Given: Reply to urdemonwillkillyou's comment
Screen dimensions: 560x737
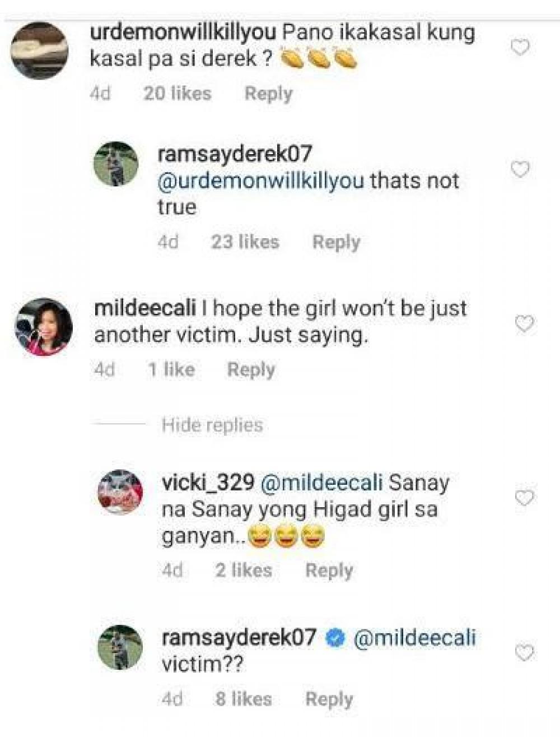Looking at the screenshot, I should pyautogui.click(x=268, y=94).
